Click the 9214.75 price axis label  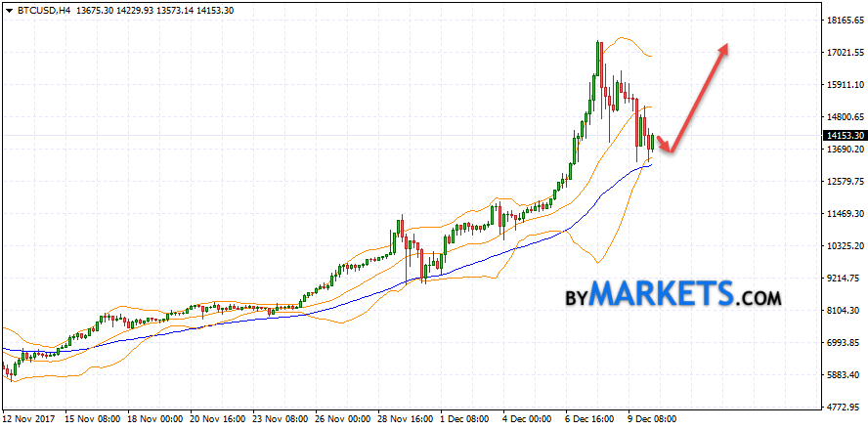coord(845,279)
